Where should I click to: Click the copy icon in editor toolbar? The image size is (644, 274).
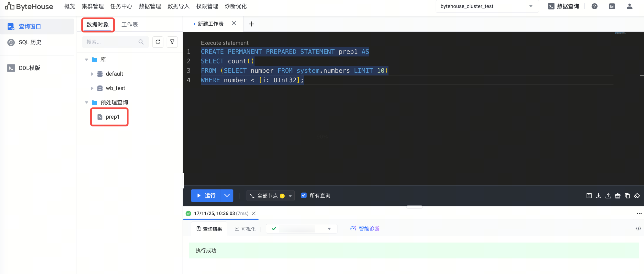pyautogui.click(x=627, y=196)
